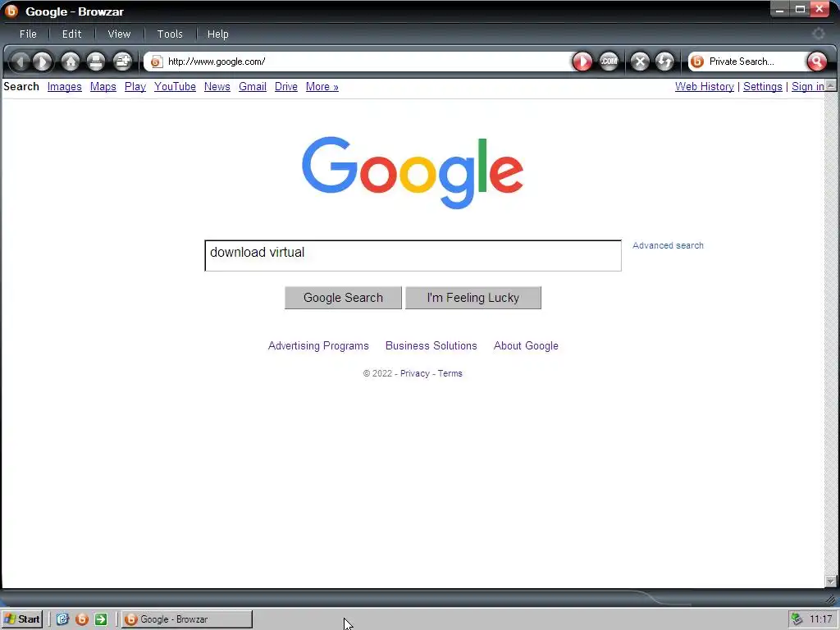Print the page with the printer icon
Screen dimensions: 840x630
point(96,62)
